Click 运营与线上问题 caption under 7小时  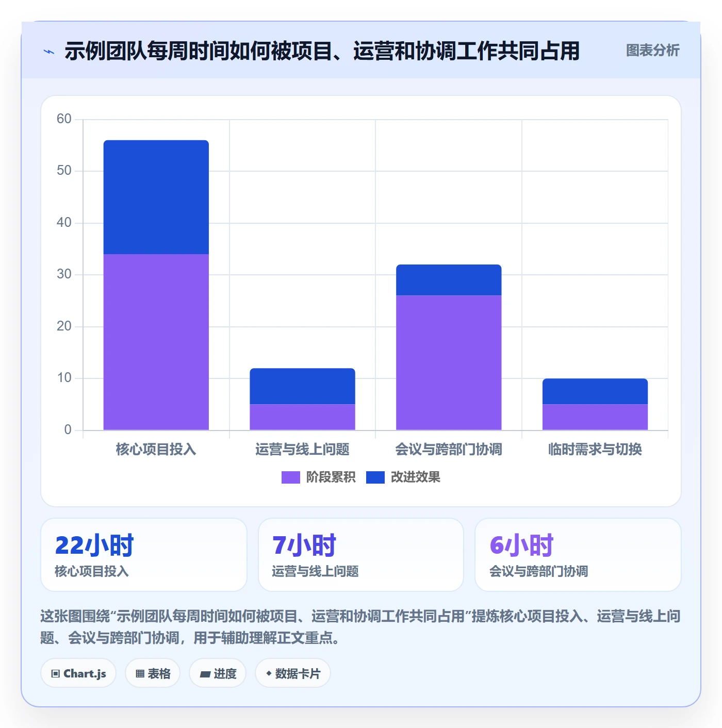315,572
